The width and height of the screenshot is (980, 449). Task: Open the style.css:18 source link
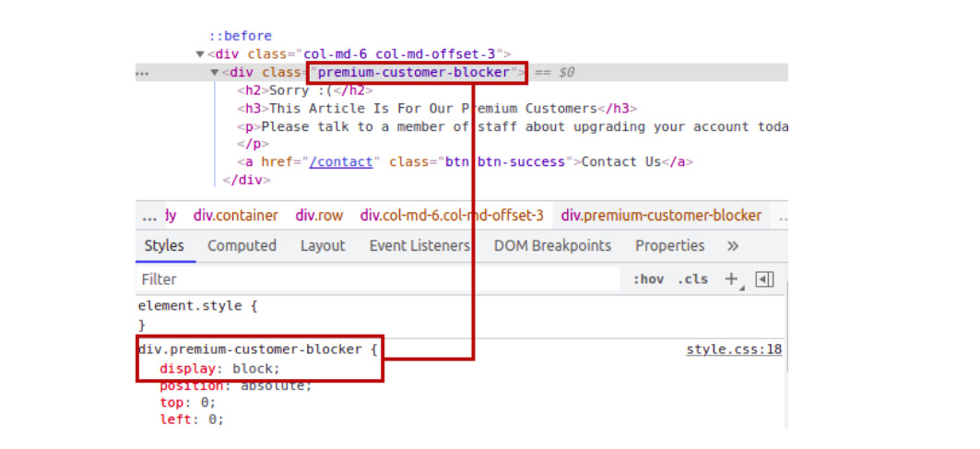(x=734, y=349)
